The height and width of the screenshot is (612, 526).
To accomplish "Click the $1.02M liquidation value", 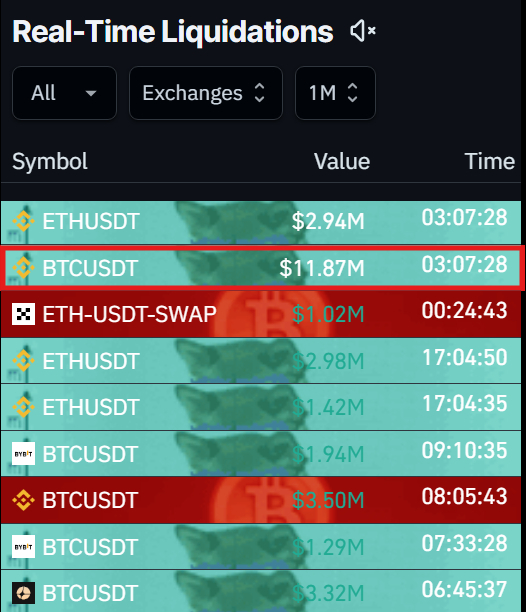I will (x=328, y=314).
